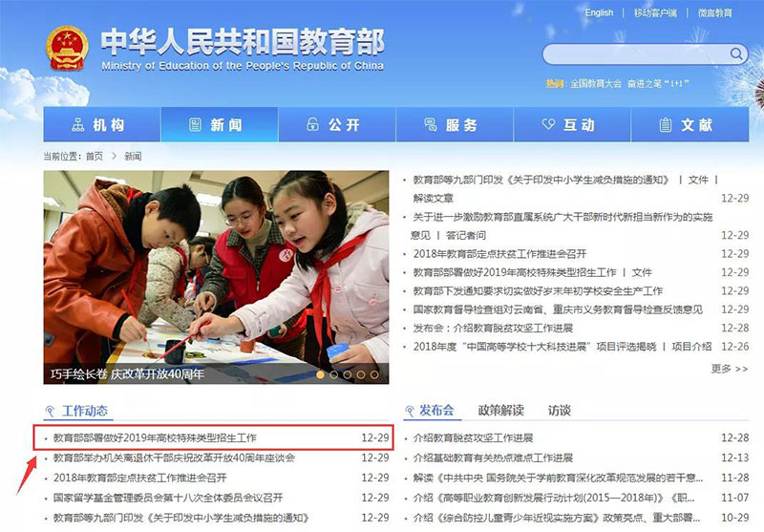Open the 移动客户端 link
The height and width of the screenshot is (532, 764).
[x=655, y=12]
